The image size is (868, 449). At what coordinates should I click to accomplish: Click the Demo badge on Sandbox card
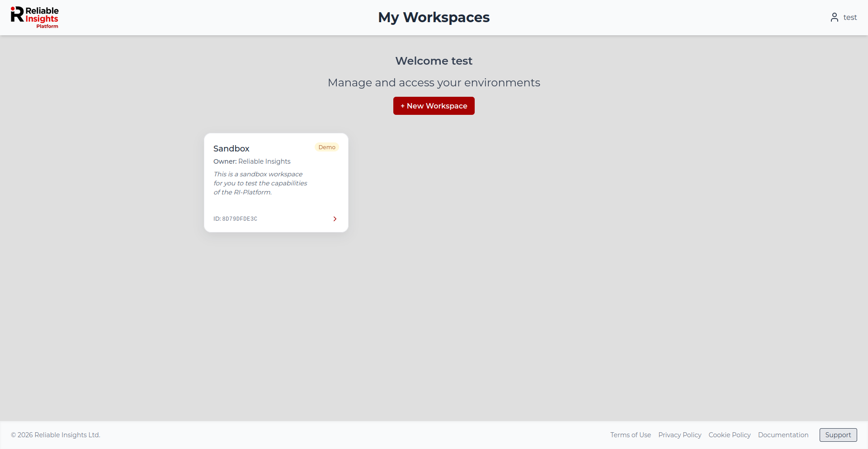tap(327, 147)
